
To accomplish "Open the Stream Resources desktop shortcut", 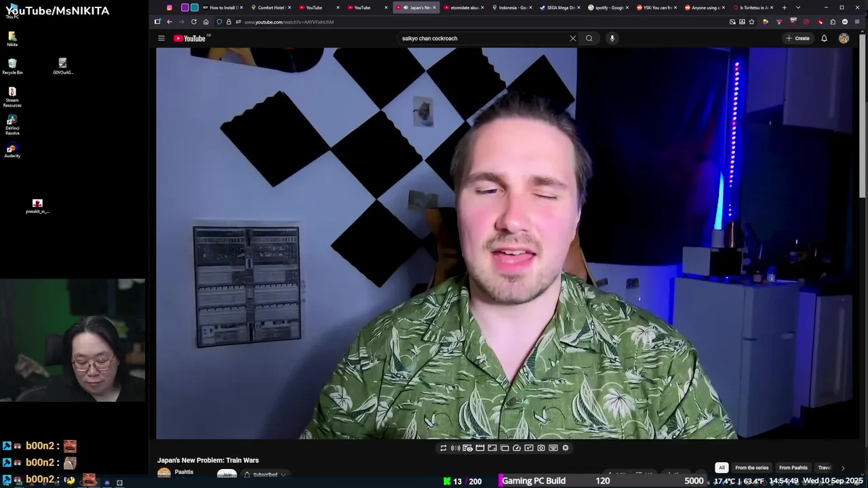I will 12,97.
